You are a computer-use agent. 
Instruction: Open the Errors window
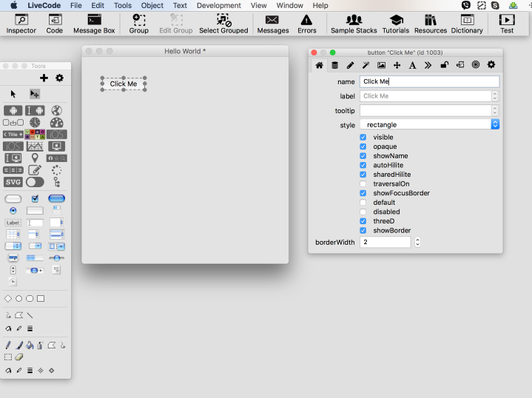[307, 24]
